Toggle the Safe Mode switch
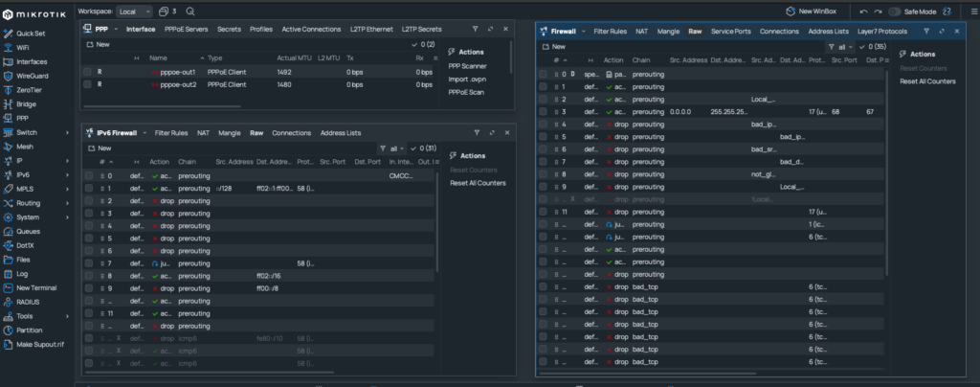The image size is (980, 387). 895,11
